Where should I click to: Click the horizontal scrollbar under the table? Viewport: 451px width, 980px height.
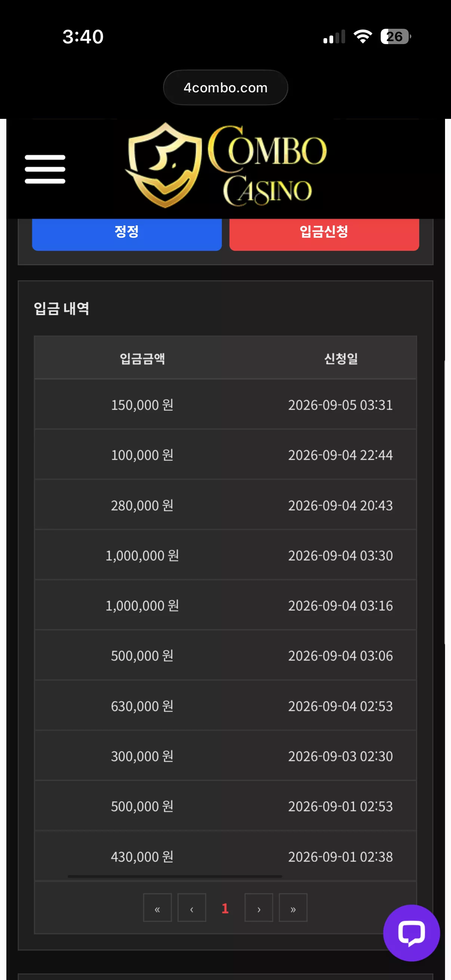tap(175, 876)
